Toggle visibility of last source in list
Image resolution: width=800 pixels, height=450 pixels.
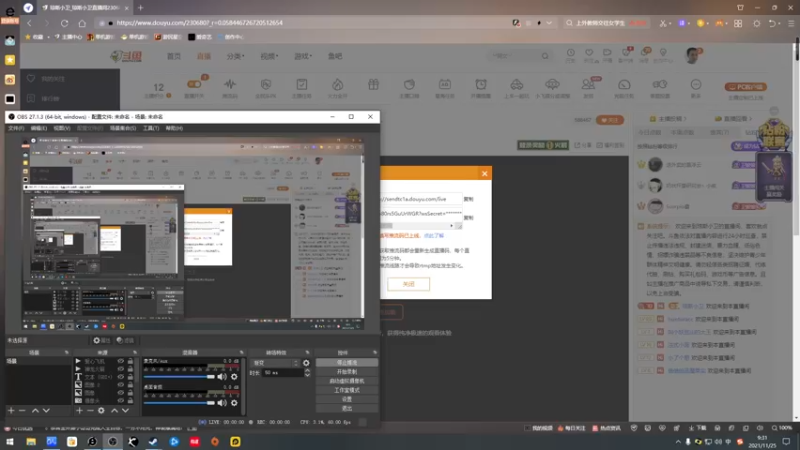click(121, 401)
